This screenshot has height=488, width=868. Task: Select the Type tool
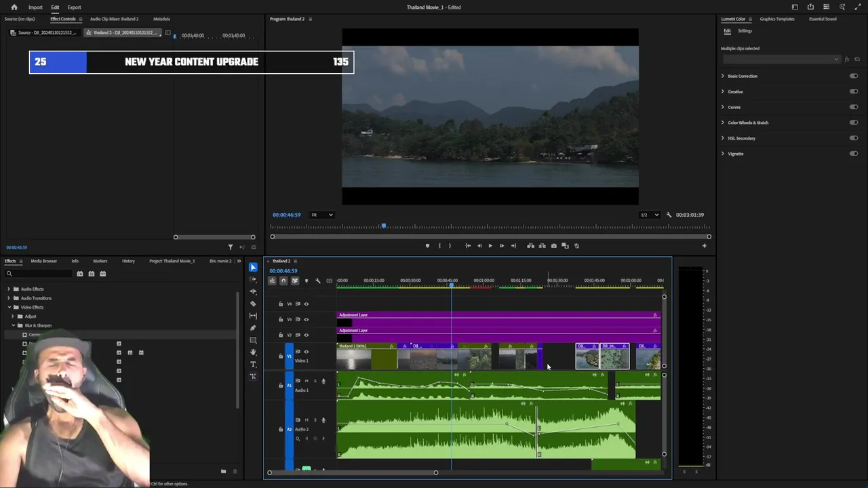tap(253, 365)
